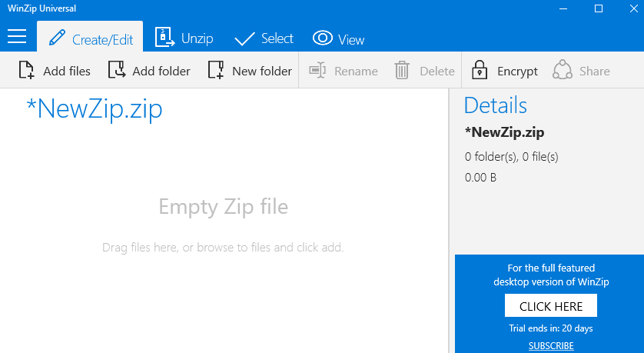644x353 pixels.
Task: Click the Share icon in toolbar
Action: pos(563,71)
